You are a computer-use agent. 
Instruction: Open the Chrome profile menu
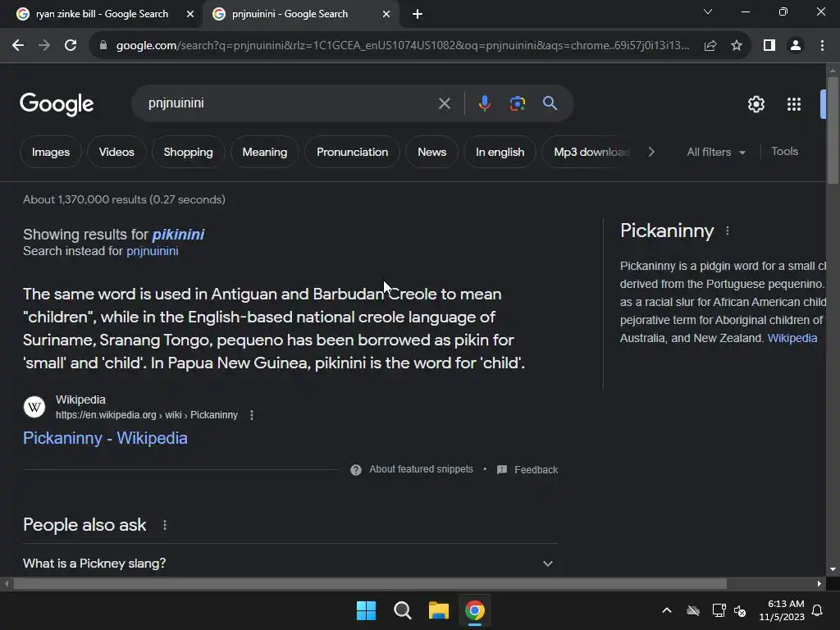[796, 46]
